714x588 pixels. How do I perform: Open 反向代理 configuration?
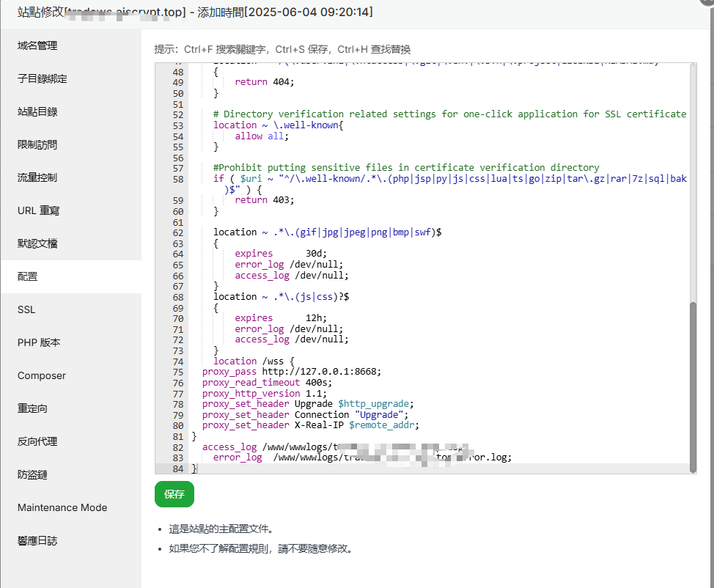click(37, 441)
